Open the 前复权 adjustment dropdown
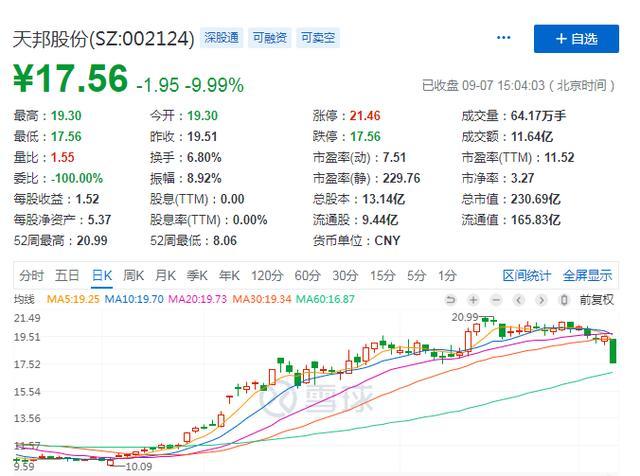This screenshot has width=640, height=476. [596, 300]
